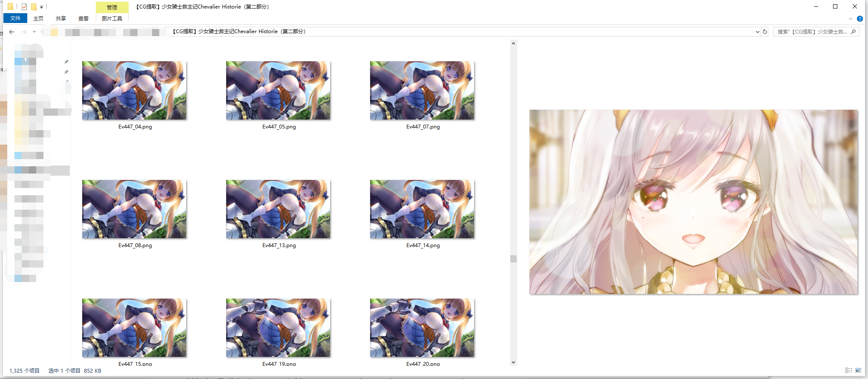Select the 管理 contextual tab header
868x379 pixels.
[x=112, y=7]
